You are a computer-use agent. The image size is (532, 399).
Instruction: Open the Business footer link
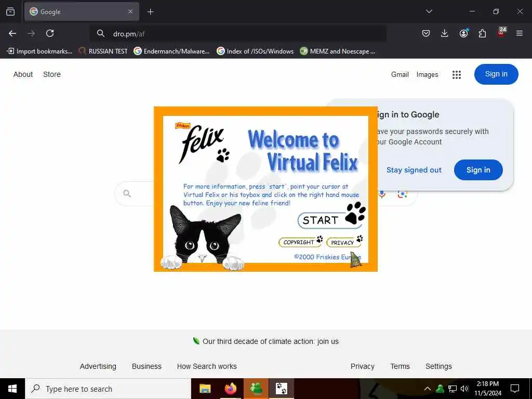pos(147,366)
